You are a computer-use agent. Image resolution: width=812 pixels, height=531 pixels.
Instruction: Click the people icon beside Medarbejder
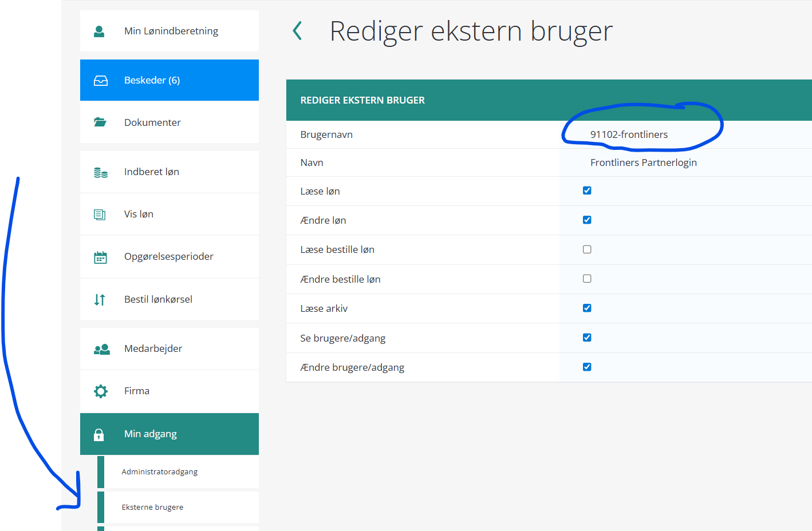pyautogui.click(x=101, y=349)
